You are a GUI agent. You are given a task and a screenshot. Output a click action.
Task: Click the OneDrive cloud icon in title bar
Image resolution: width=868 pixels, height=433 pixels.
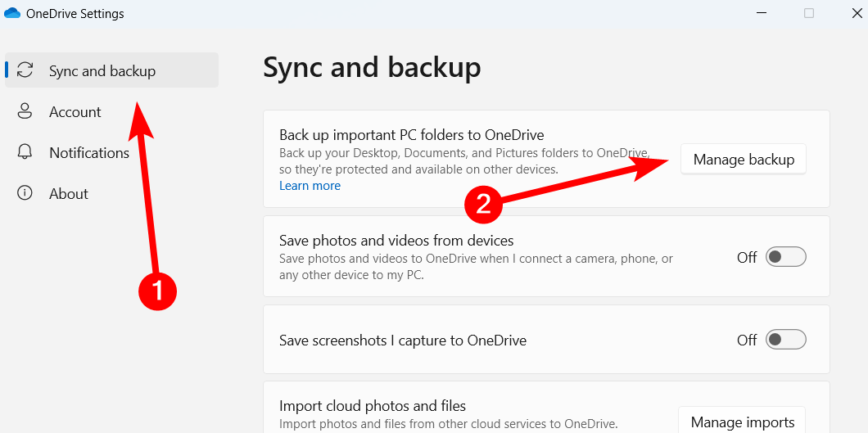click(12, 13)
